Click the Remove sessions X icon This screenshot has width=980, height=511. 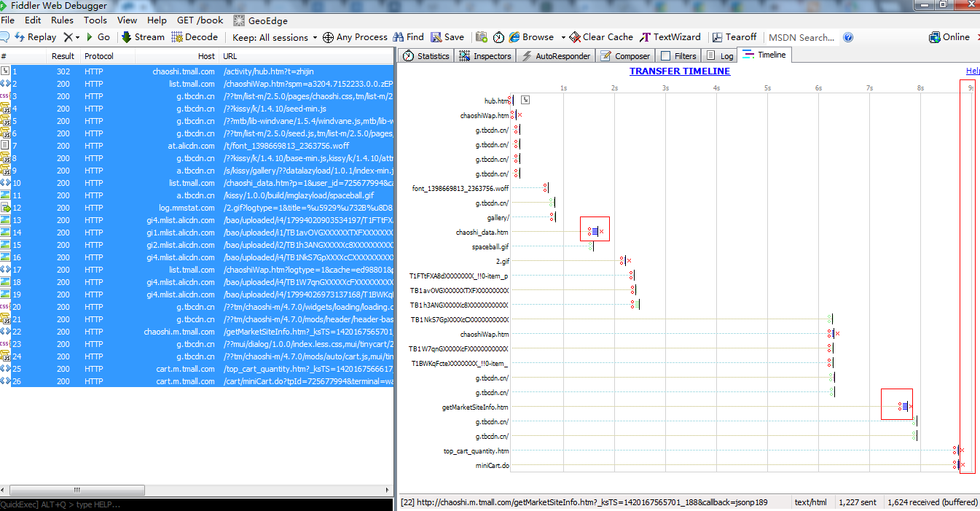point(68,37)
